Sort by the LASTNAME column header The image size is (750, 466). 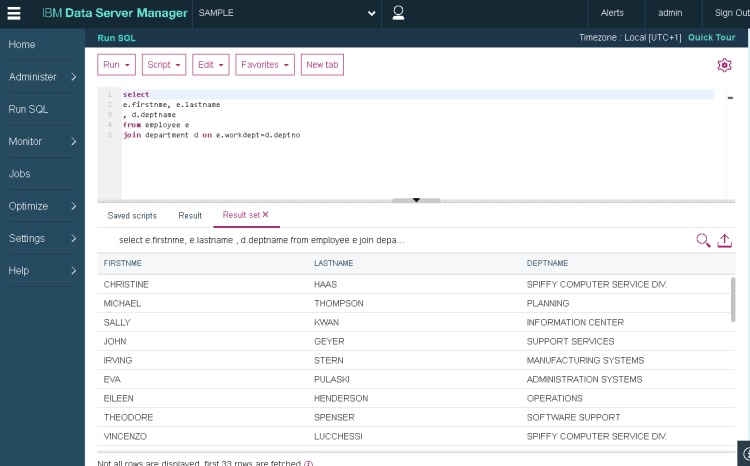[x=329, y=263]
